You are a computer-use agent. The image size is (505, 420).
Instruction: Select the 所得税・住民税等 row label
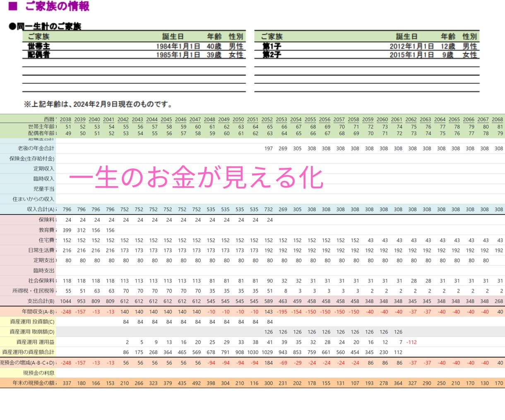point(34,291)
